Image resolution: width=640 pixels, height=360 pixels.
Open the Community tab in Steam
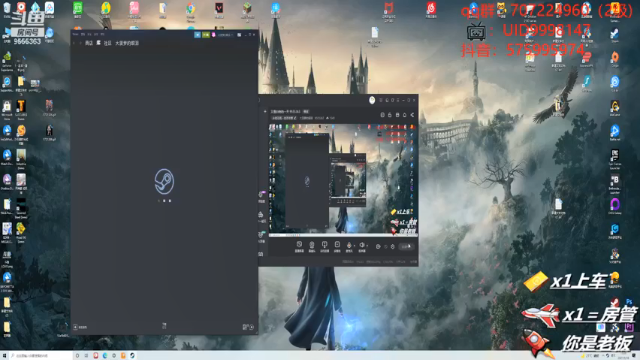pos(107,43)
